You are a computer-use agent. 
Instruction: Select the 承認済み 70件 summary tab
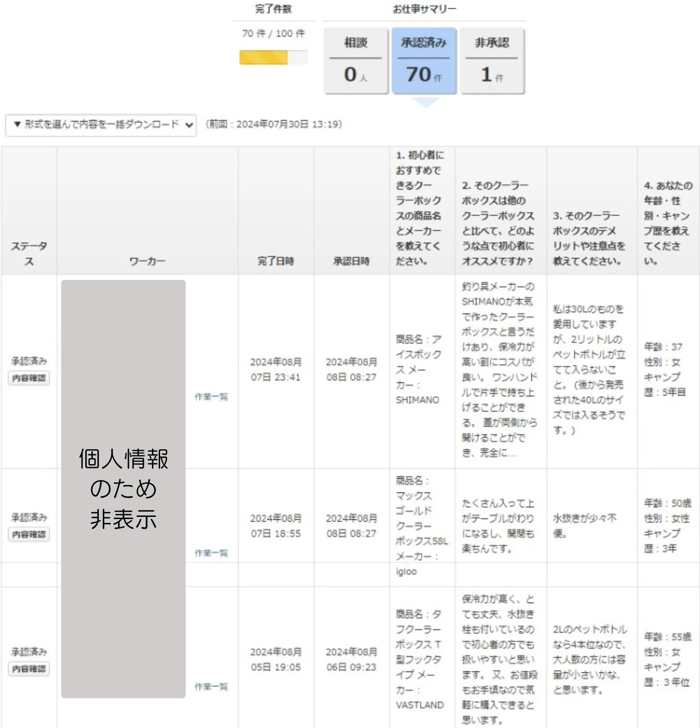pyautogui.click(x=424, y=61)
